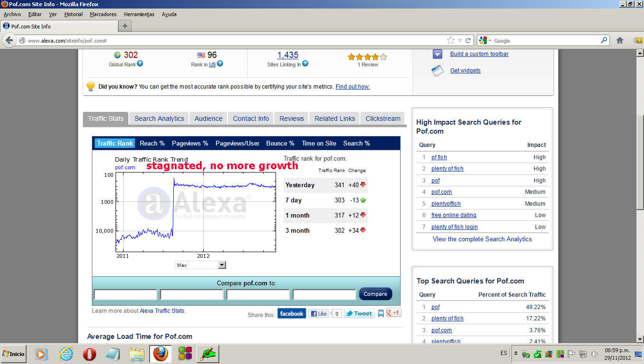This screenshot has height=364, width=644.
Task: Click the US link under Rank in
Action: (x=212, y=64)
